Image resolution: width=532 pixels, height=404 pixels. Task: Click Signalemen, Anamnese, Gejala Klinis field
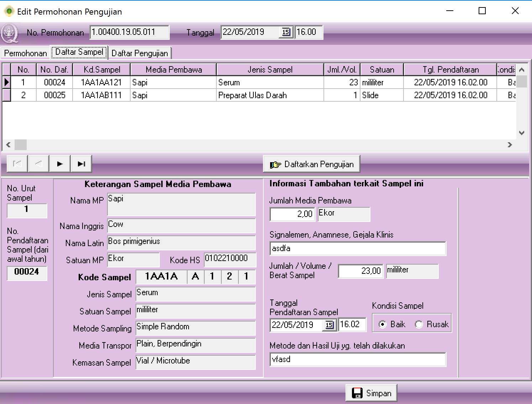[x=358, y=249]
